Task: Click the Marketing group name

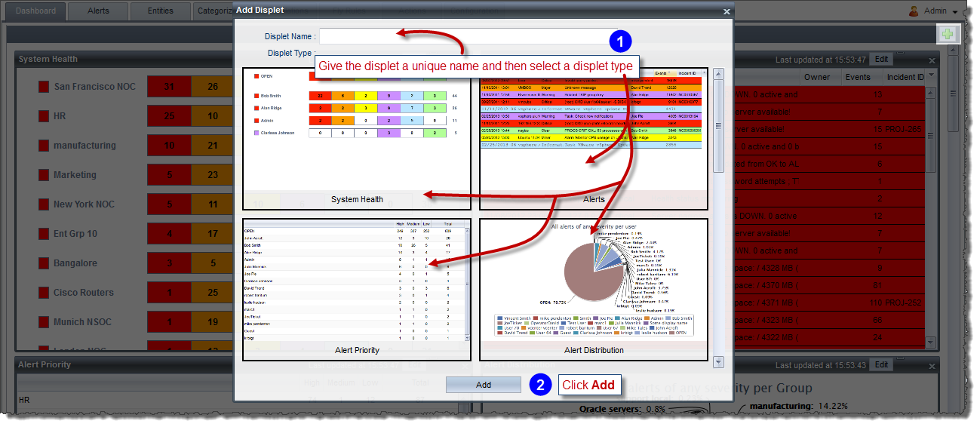Action: [75, 175]
